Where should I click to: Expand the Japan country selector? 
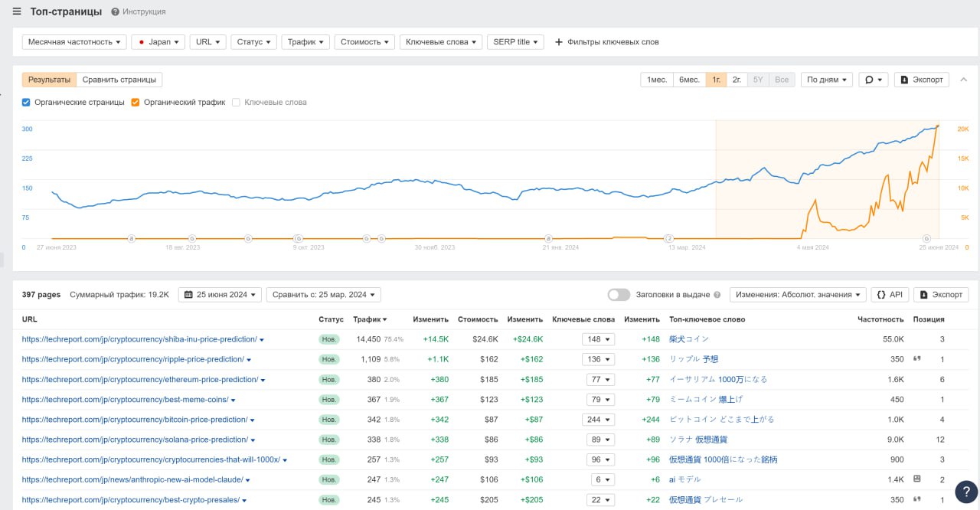point(158,42)
